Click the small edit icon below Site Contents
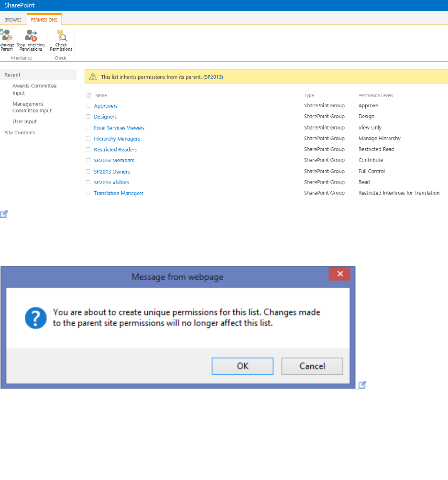Viewport: 448px width, 480px height. tap(4, 214)
